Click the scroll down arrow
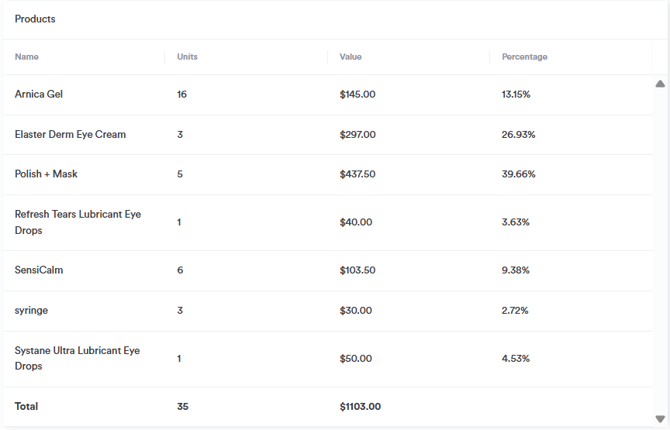This screenshot has height=430, width=670. [660, 419]
